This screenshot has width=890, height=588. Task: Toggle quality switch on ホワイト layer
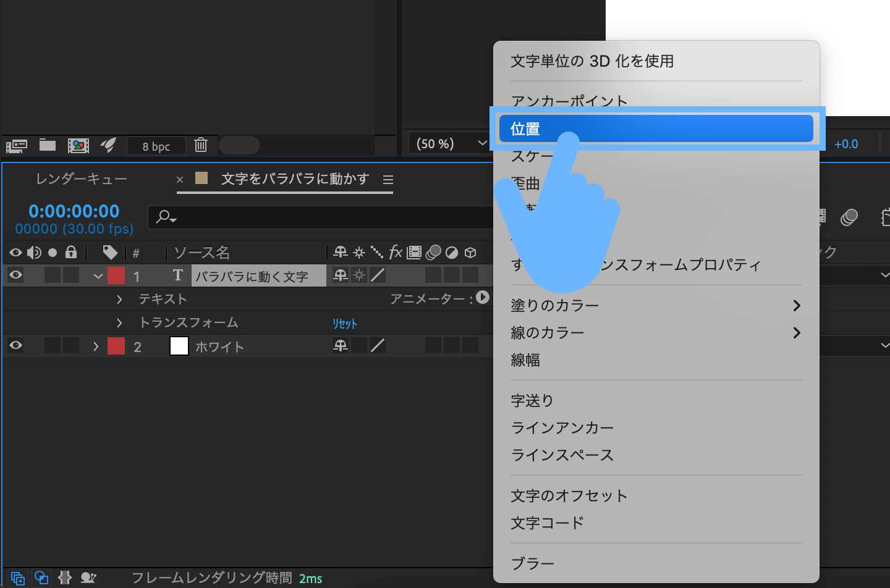coord(378,345)
